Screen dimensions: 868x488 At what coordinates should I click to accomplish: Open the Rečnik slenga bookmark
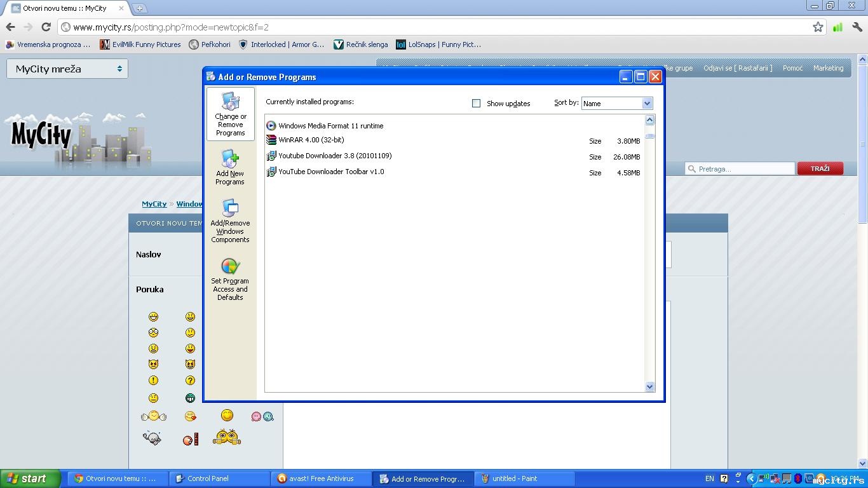(360, 44)
